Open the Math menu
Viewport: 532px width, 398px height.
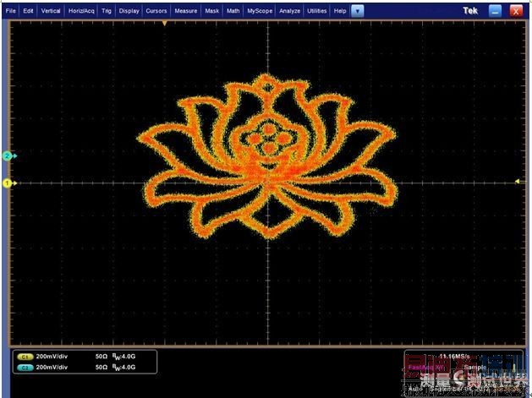click(x=233, y=11)
